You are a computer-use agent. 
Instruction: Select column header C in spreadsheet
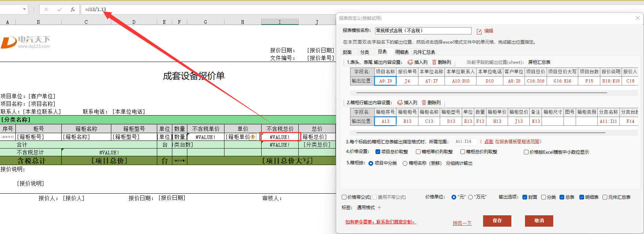86,22
